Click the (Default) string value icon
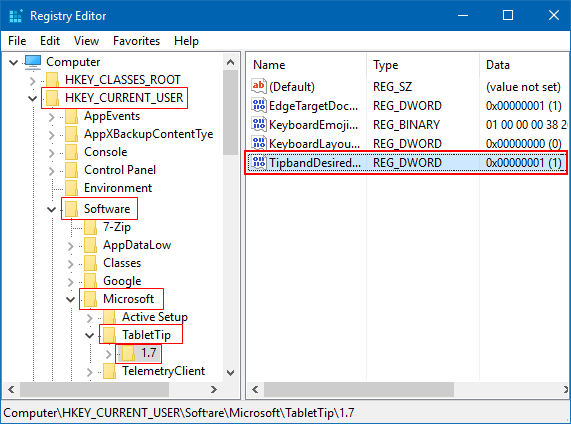 (x=259, y=87)
